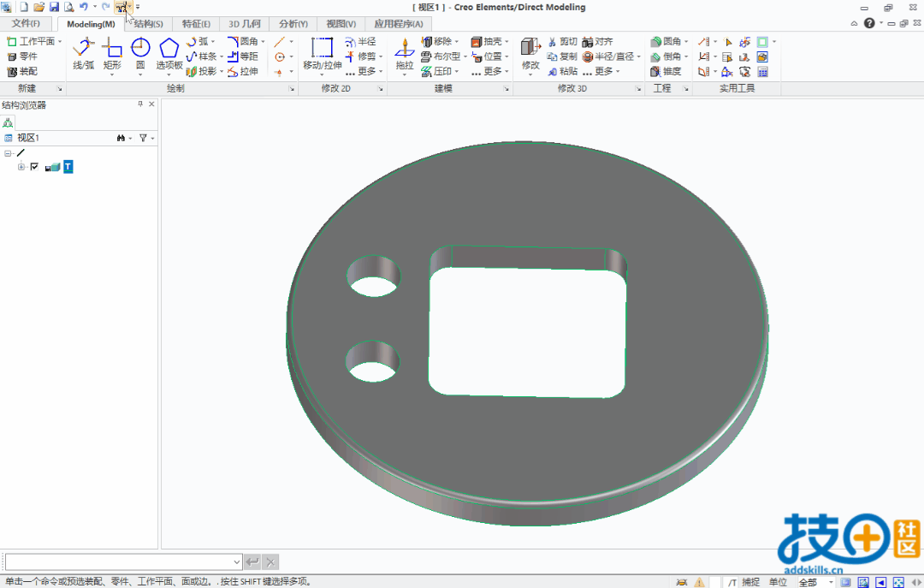Collapse the root node in structure tree
The height and width of the screenshot is (588, 924).
tap(8, 153)
